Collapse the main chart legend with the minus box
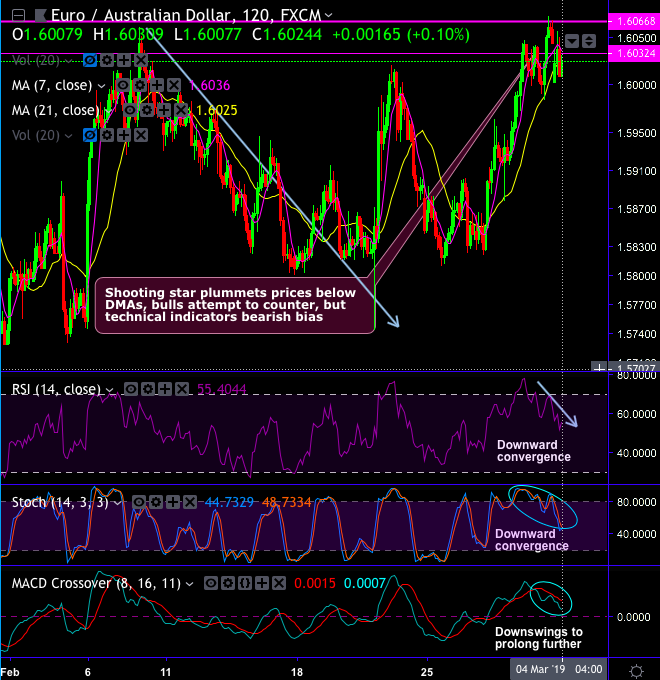This screenshot has width=660, height=680. point(18,16)
